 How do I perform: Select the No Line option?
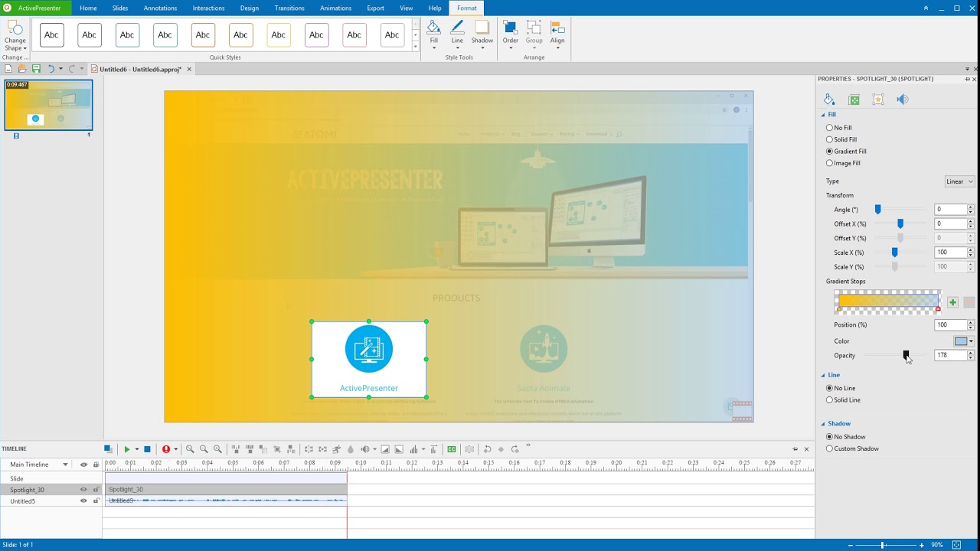click(841, 388)
